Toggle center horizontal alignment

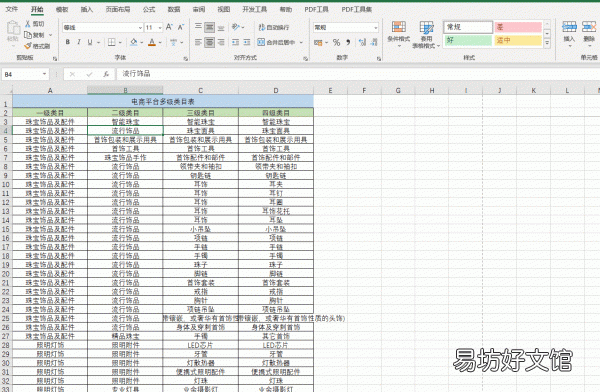[x=210, y=42]
